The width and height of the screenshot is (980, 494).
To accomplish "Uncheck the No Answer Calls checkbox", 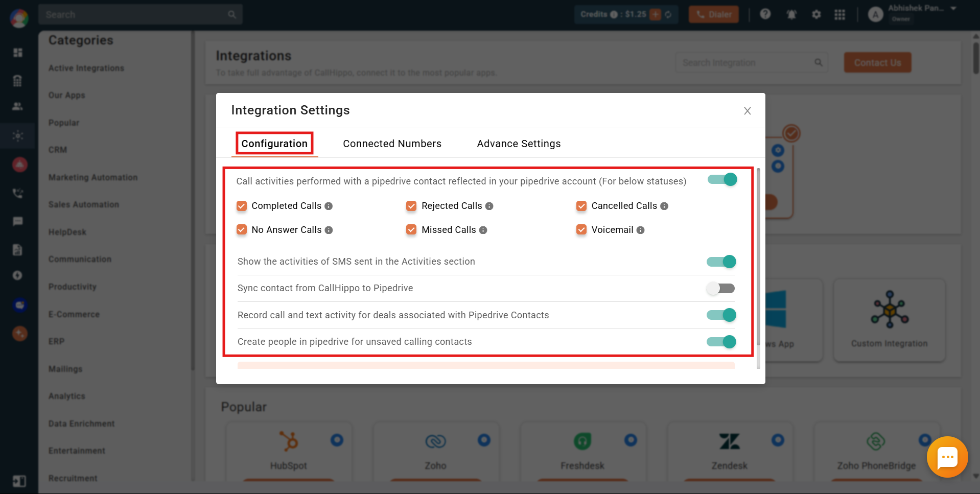I will pos(242,230).
